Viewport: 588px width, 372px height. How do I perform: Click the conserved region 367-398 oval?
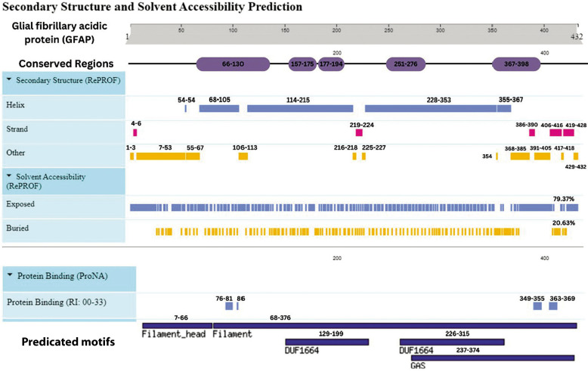coord(516,64)
